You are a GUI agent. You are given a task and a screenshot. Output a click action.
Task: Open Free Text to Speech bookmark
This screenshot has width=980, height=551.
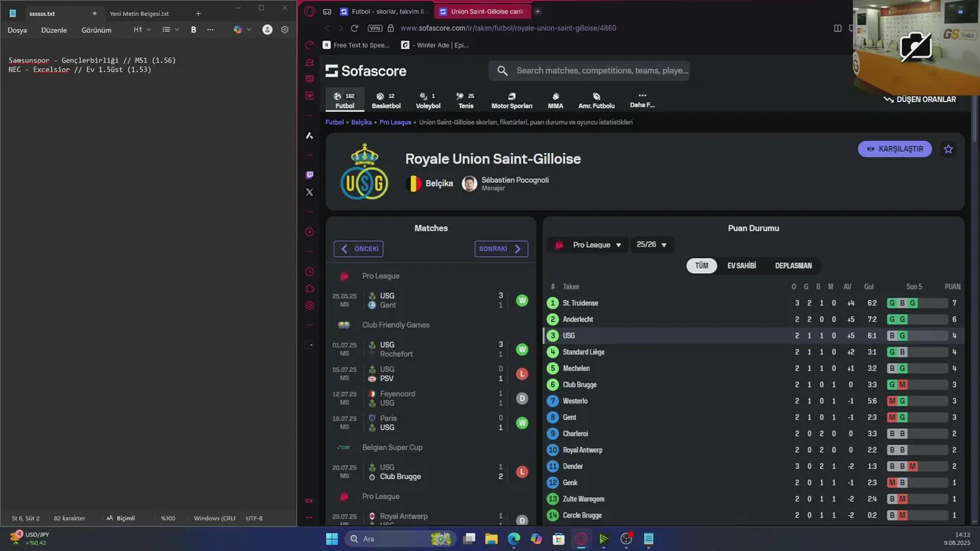tap(357, 45)
